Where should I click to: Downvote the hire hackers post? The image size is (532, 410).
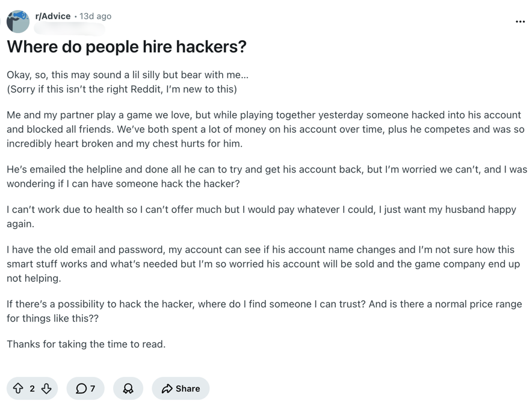[46, 388]
